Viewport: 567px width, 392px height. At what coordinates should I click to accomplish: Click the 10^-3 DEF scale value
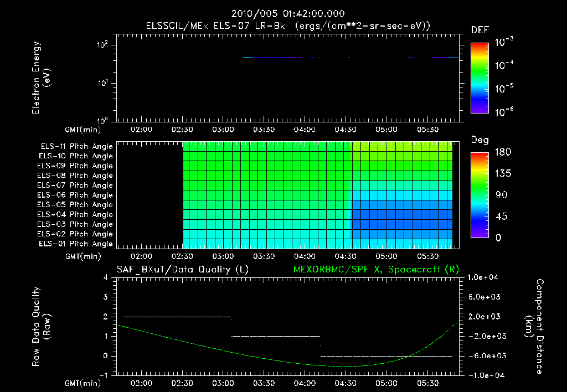[x=504, y=42]
